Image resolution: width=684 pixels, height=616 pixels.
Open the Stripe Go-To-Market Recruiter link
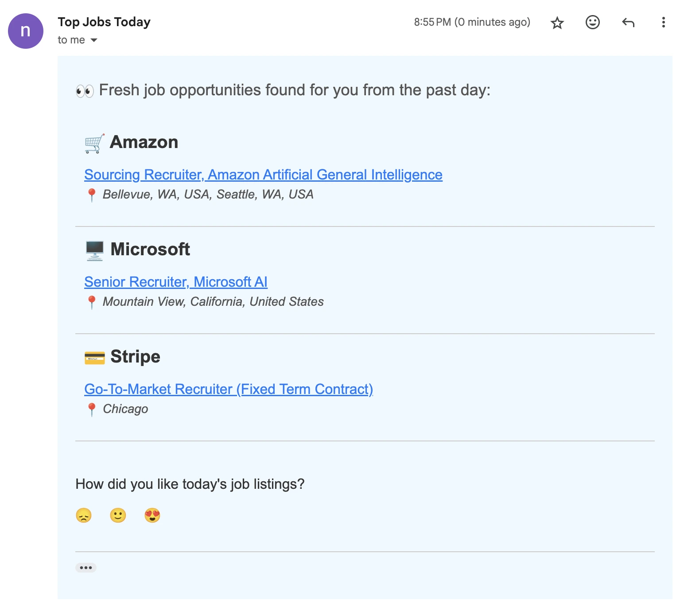(229, 389)
